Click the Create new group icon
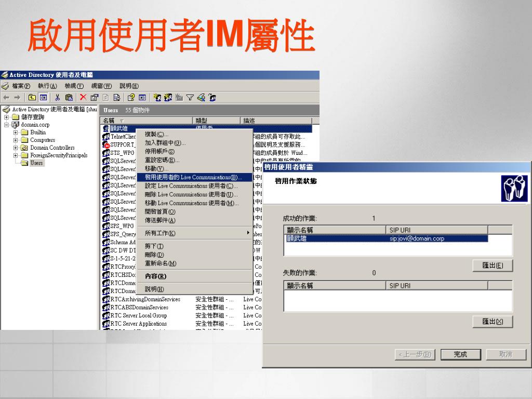This screenshot has height=399, width=532. [x=168, y=98]
